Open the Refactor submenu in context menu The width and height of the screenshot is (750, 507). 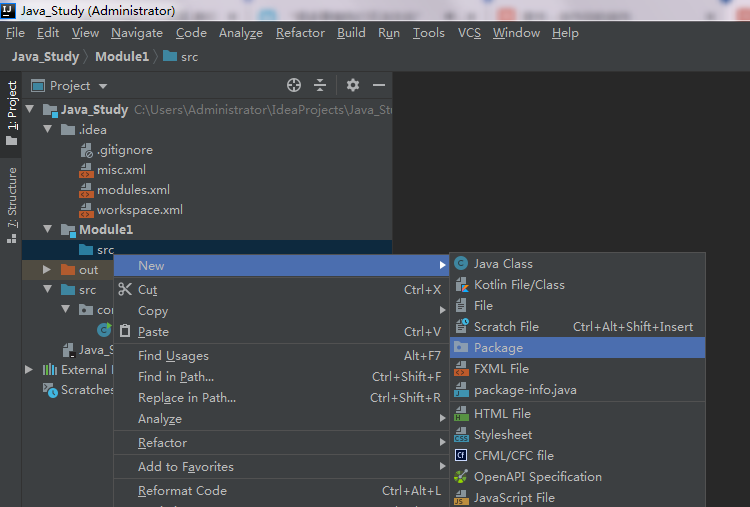point(281,442)
